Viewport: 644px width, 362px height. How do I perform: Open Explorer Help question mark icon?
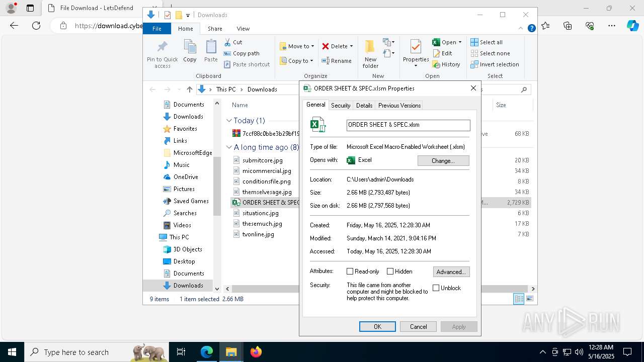pyautogui.click(x=531, y=29)
